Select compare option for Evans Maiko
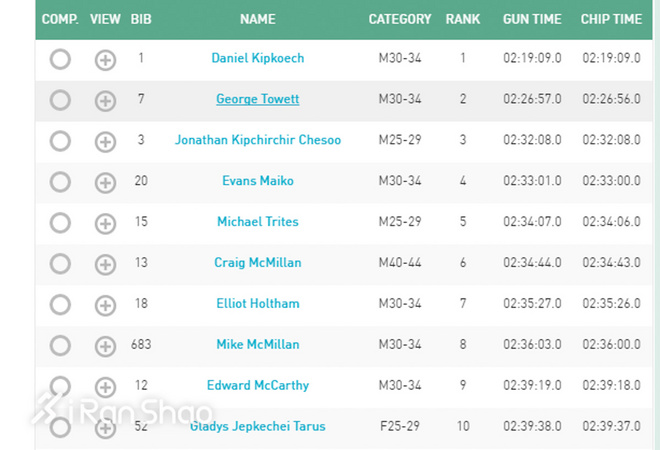The height and width of the screenshot is (450, 660). (60, 182)
